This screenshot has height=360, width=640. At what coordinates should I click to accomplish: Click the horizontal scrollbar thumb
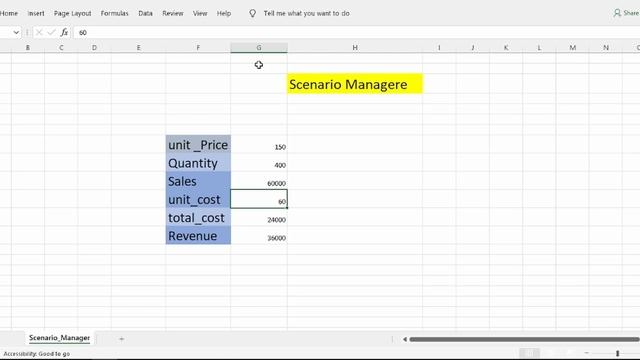tap(524, 339)
